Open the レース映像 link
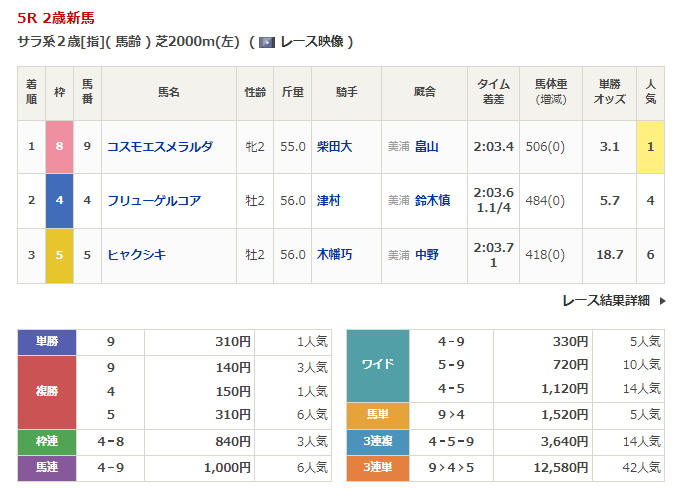The image size is (681, 489). pyautogui.click(x=310, y=42)
